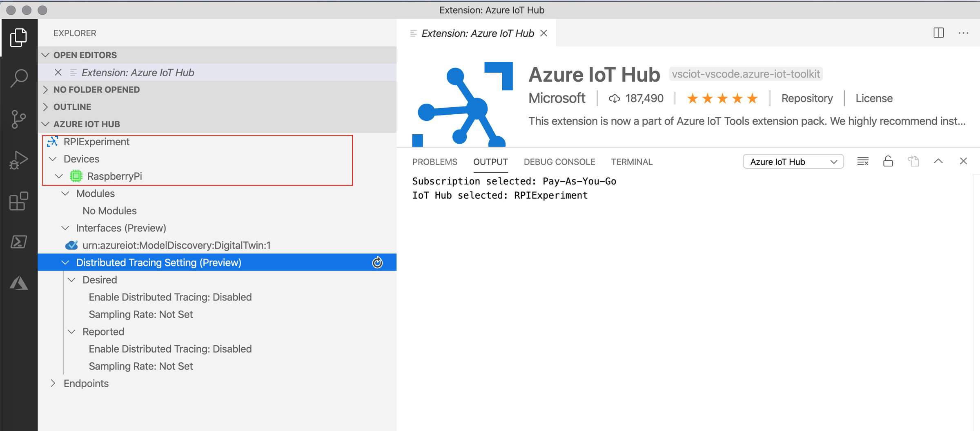Open more editor actions menu
This screenshot has height=431, width=980.
(x=963, y=33)
